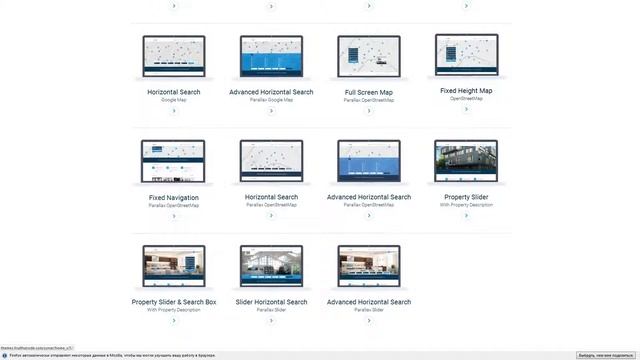Image resolution: width=640 pixels, height=360 pixels.
Task: Open the Property Slider title
Action: coord(466,197)
